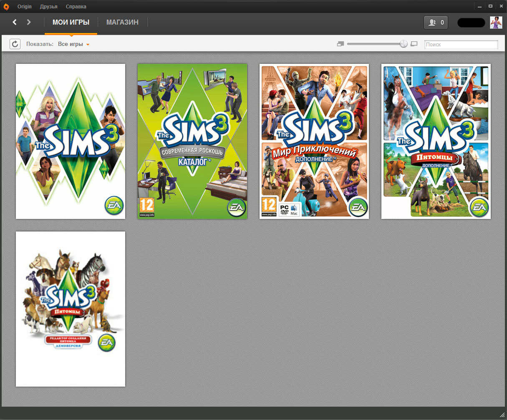Screen dimensions: 507x420
Task: Click the blacked-out username field
Action: pyautogui.click(x=471, y=23)
